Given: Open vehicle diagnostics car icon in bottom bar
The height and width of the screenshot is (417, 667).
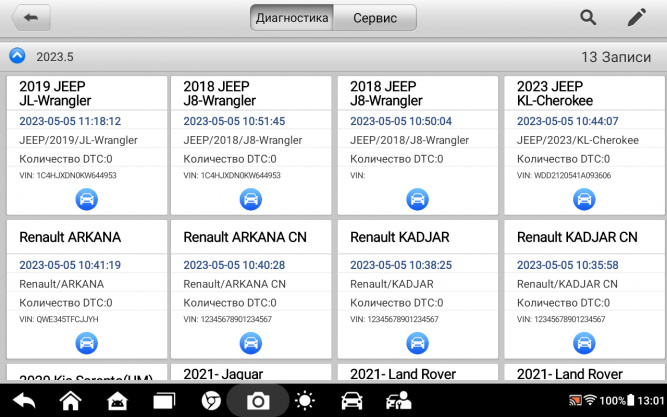Looking at the screenshot, I should (x=352, y=401).
